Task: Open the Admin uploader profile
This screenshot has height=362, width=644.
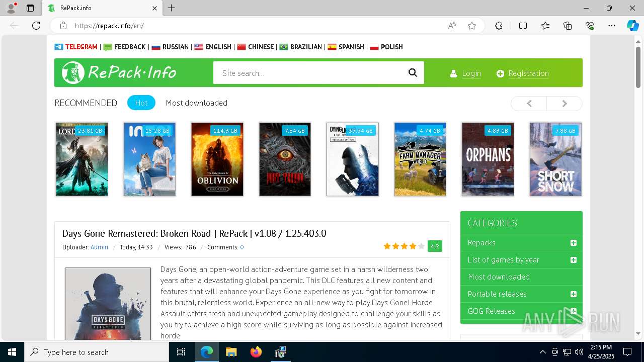Action: (x=99, y=247)
